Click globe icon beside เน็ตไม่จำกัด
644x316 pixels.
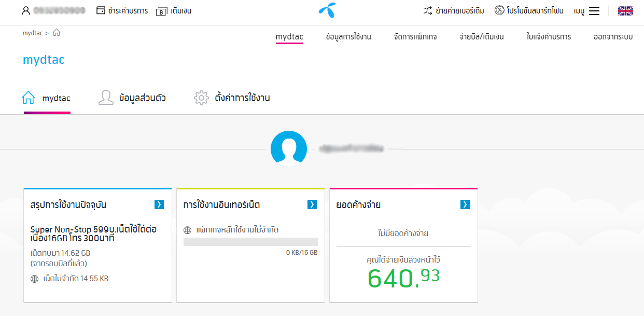pos(35,279)
